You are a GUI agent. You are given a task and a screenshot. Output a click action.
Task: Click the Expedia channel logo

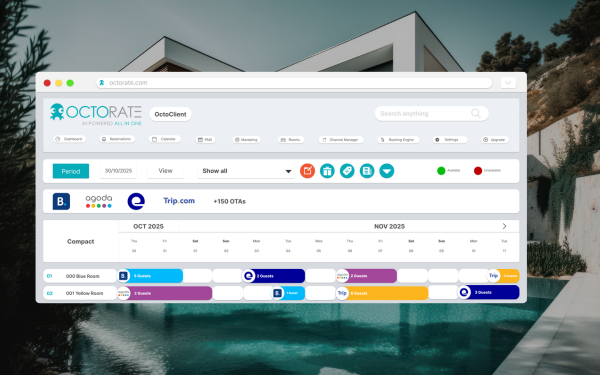[136, 201]
